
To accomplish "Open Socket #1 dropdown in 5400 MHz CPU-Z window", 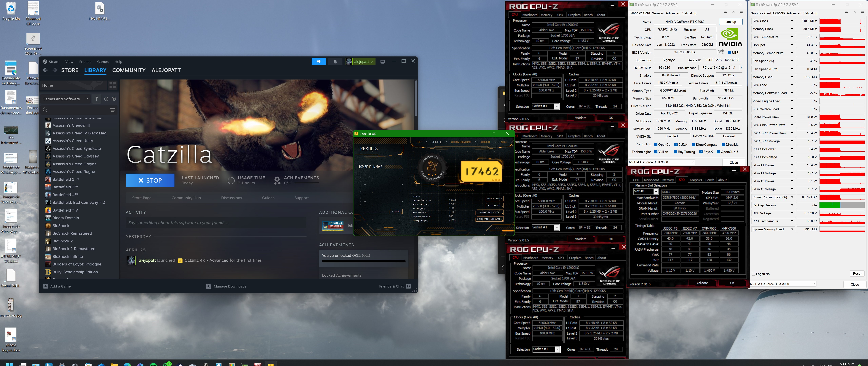I will (557, 349).
